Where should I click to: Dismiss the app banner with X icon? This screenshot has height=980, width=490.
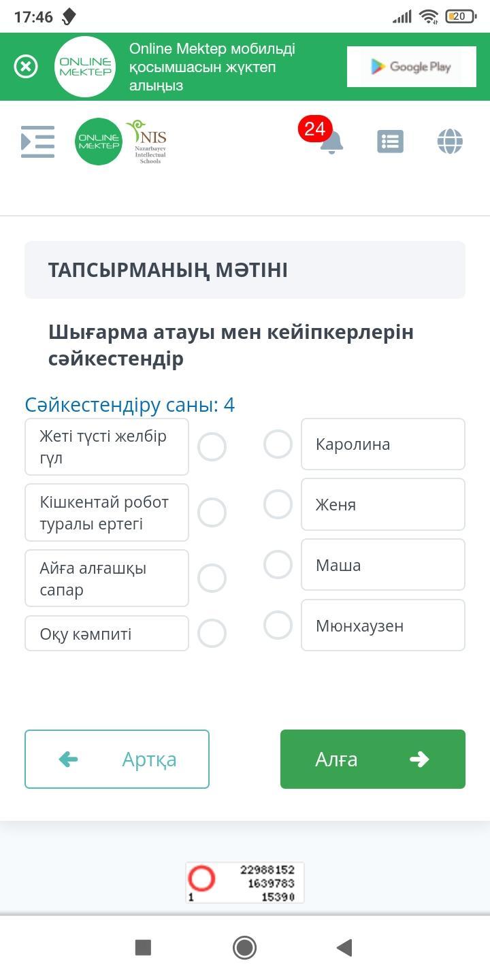(x=26, y=67)
